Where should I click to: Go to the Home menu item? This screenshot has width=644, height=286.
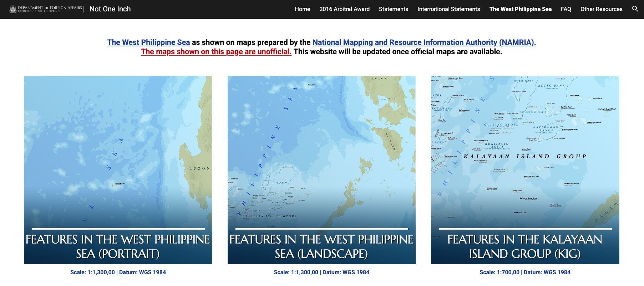click(x=302, y=9)
